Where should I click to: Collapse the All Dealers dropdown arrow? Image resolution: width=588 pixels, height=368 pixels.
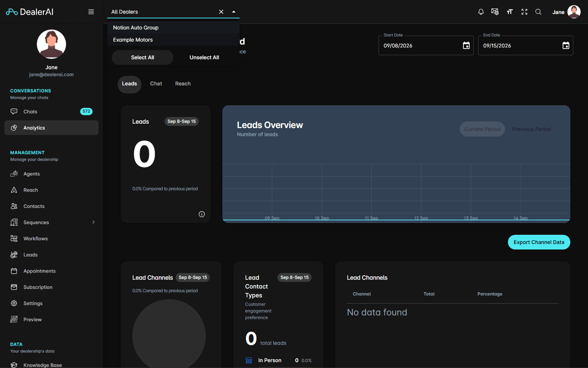click(234, 12)
